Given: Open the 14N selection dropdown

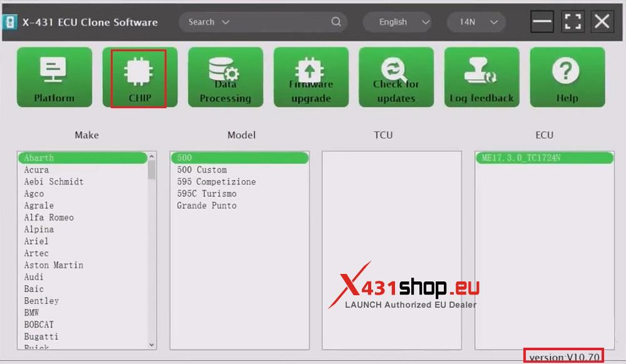Looking at the screenshot, I should click(x=476, y=22).
